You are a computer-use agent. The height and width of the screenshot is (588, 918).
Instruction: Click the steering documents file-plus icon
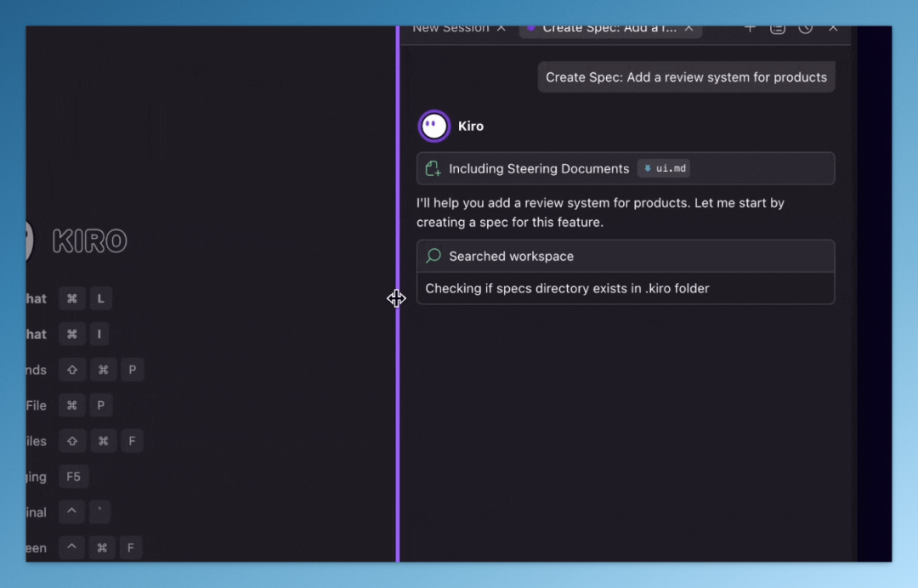pos(433,168)
